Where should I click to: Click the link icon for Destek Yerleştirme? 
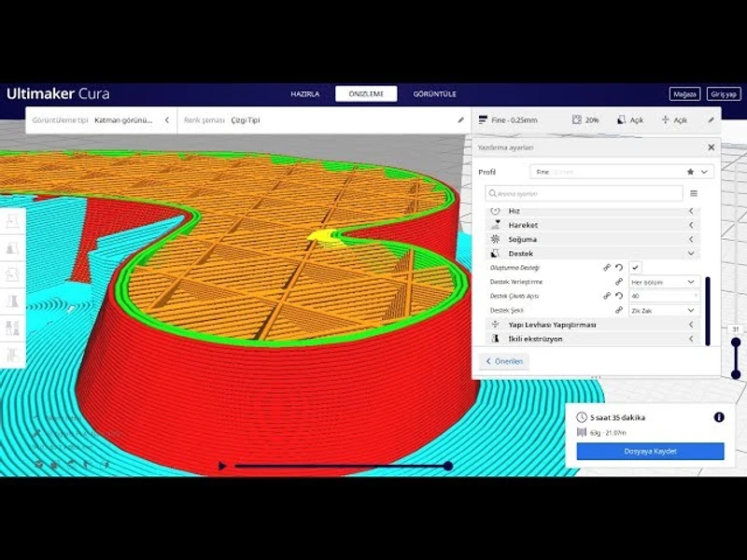click(619, 282)
